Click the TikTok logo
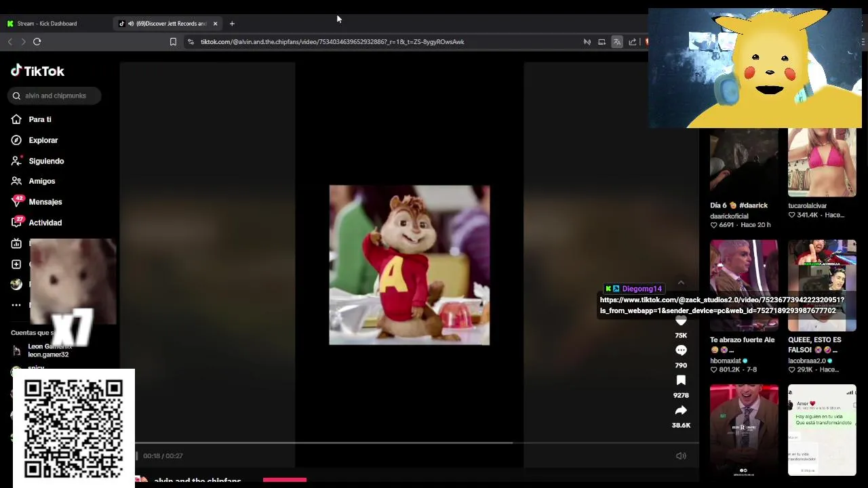Image resolution: width=868 pixels, height=488 pixels. pos(37,71)
